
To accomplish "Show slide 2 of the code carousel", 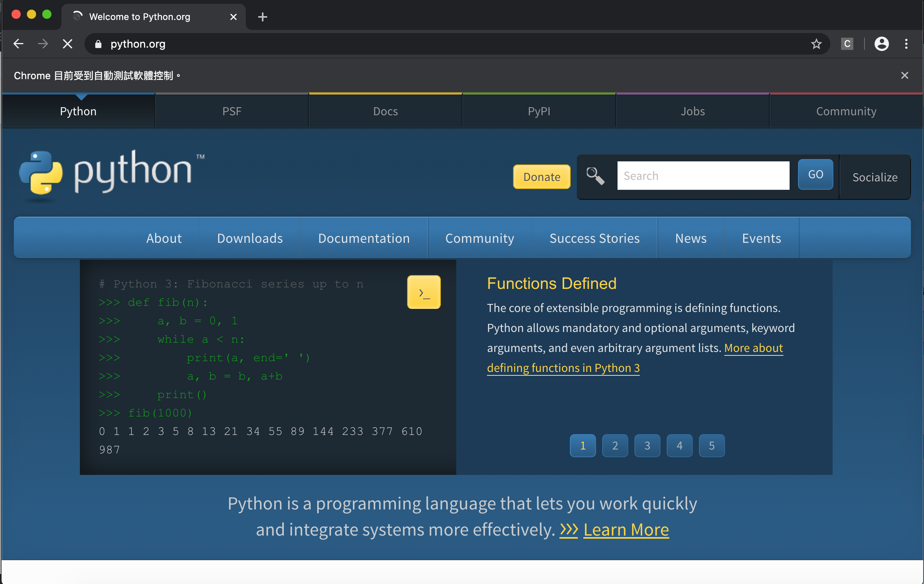I will [615, 446].
